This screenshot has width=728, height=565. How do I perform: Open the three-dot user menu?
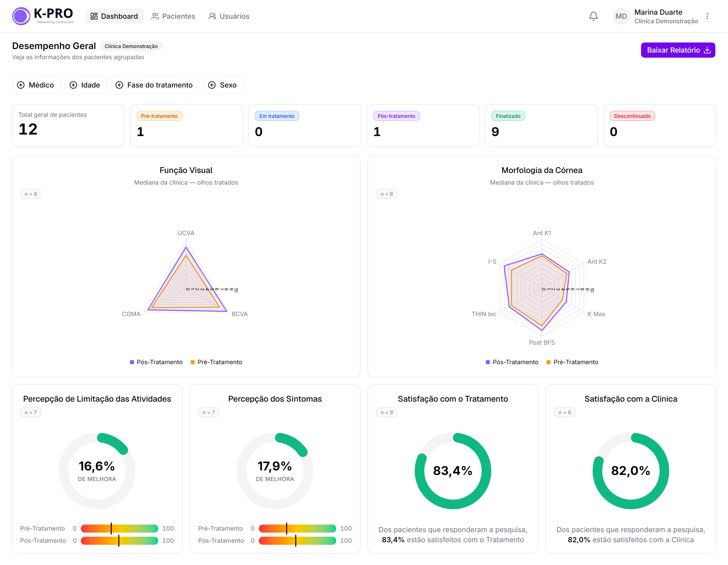pos(707,16)
